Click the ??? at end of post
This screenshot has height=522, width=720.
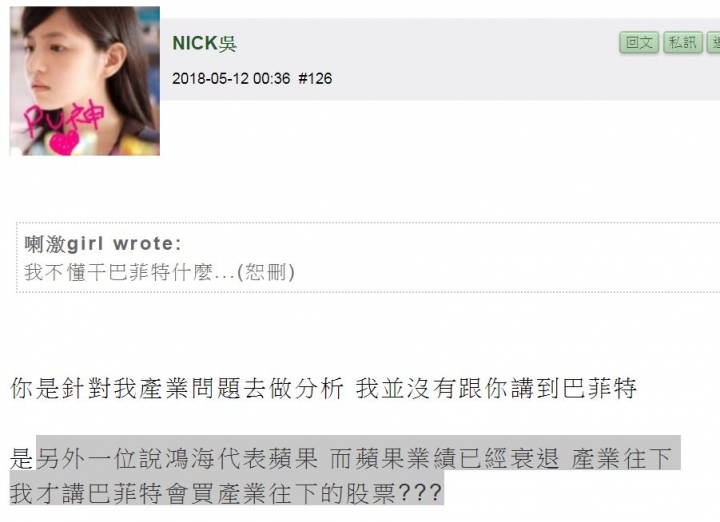pyautogui.click(x=419, y=494)
